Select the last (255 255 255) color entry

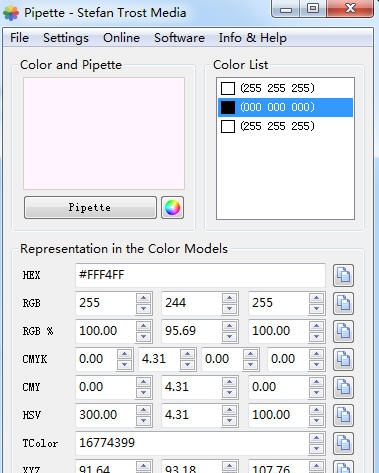(x=285, y=126)
